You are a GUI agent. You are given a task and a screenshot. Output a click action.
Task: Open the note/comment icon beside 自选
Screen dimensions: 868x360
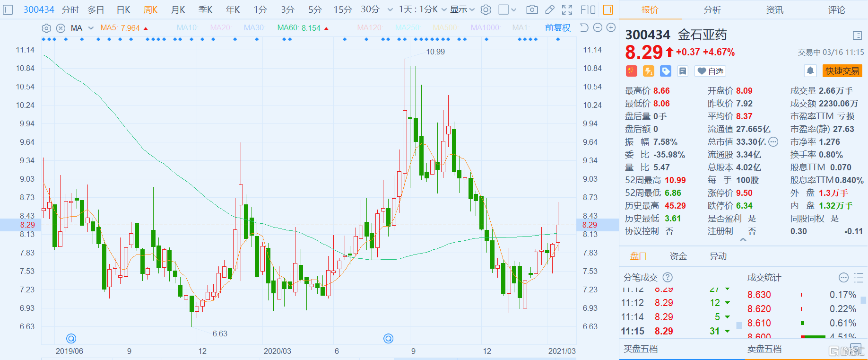(x=683, y=71)
